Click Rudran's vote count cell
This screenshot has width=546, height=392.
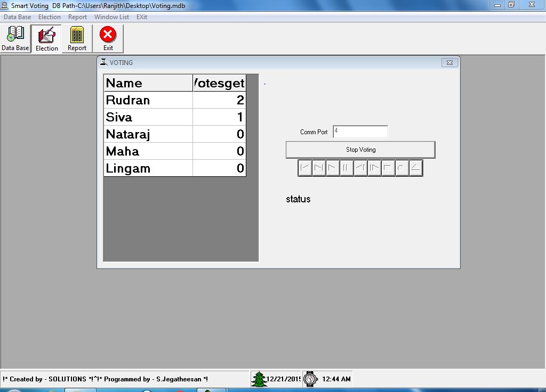[219, 100]
